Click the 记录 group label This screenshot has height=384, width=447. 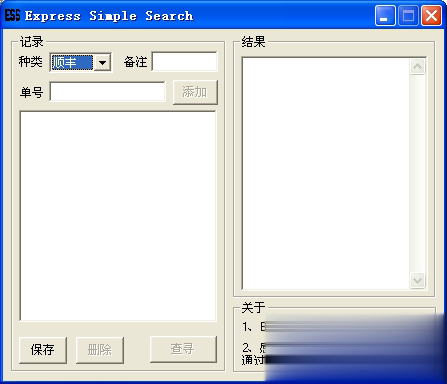click(31, 42)
